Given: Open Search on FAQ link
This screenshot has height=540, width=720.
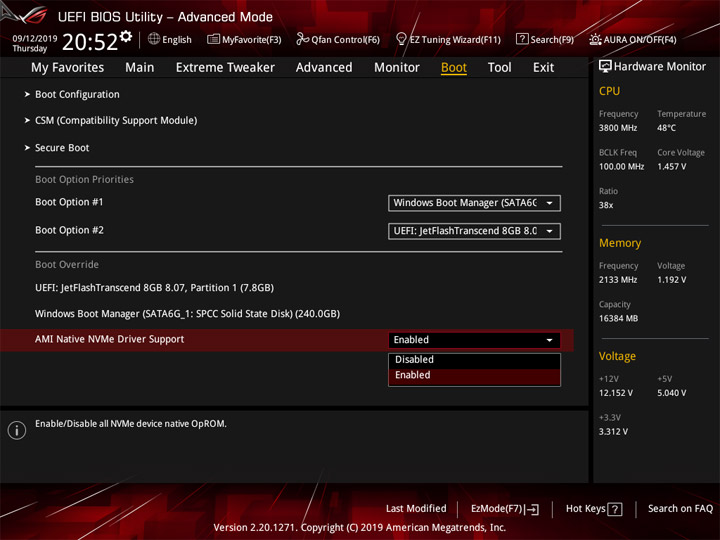Looking at the screenshot, I should [680, 509].
